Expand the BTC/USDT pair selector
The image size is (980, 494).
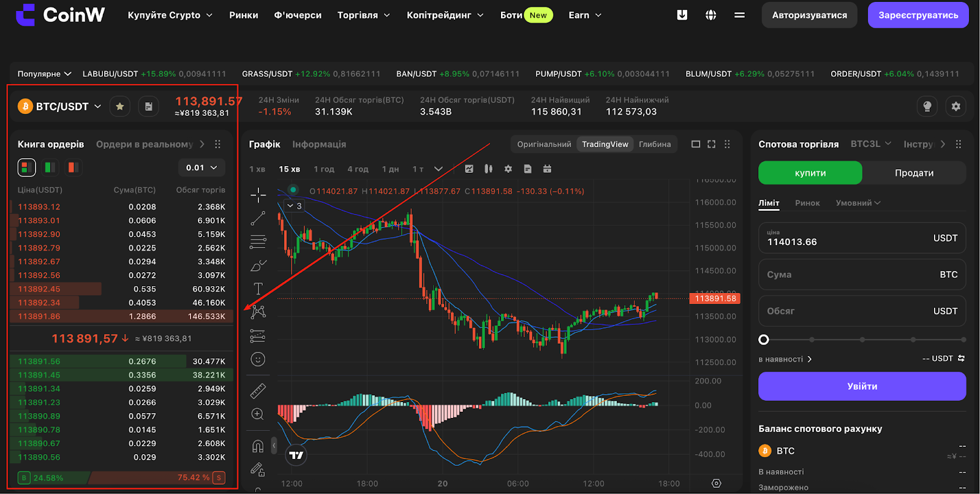pos(60,107)
